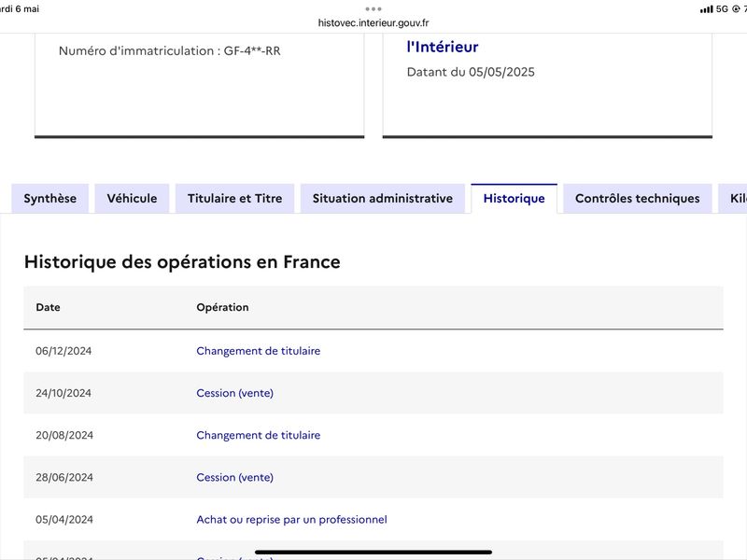Open the 28/06/2024 Cession (vente) entry

pyautogui.click(x=235, y=478)
